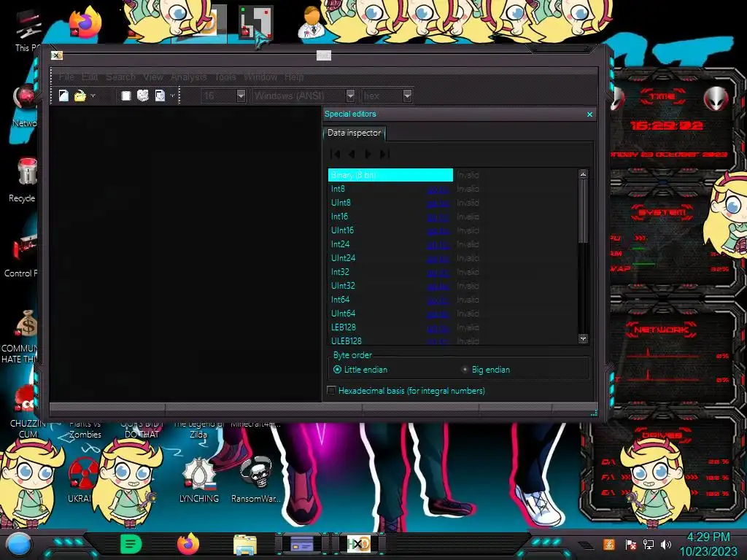Select the Binary (8 bit) row
The image size is (747, 560).
point(452,175)
